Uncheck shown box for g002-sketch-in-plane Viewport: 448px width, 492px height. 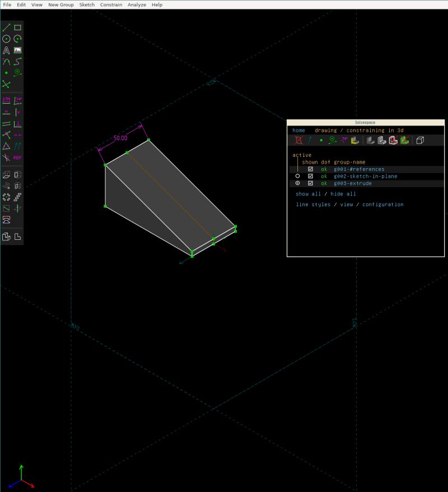click(310, 177)
